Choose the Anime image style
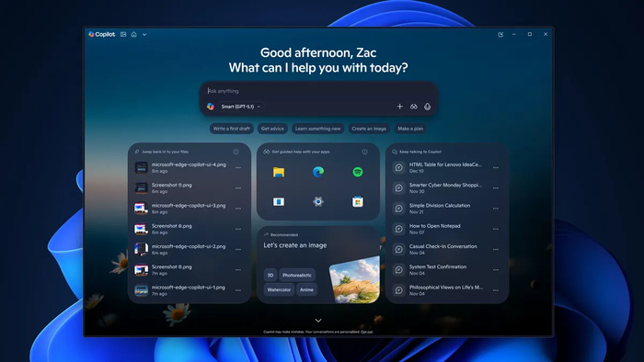Image resolution: width=644 pixels, height=362 pixels. tap(306, 289)
